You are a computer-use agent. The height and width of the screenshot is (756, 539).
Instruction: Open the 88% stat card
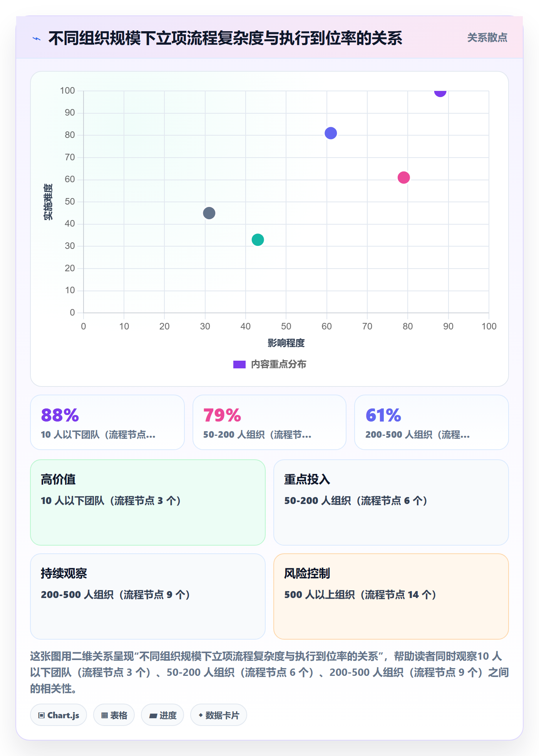point(107,422)
